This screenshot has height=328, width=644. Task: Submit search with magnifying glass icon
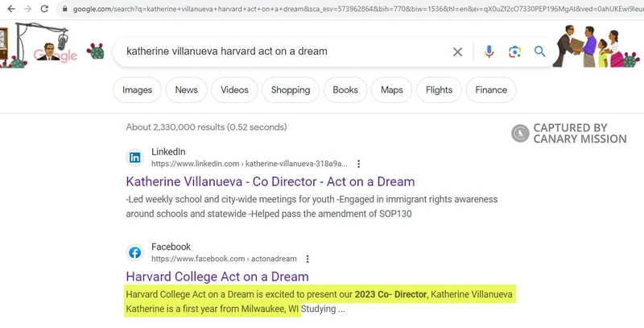[539, 52]
